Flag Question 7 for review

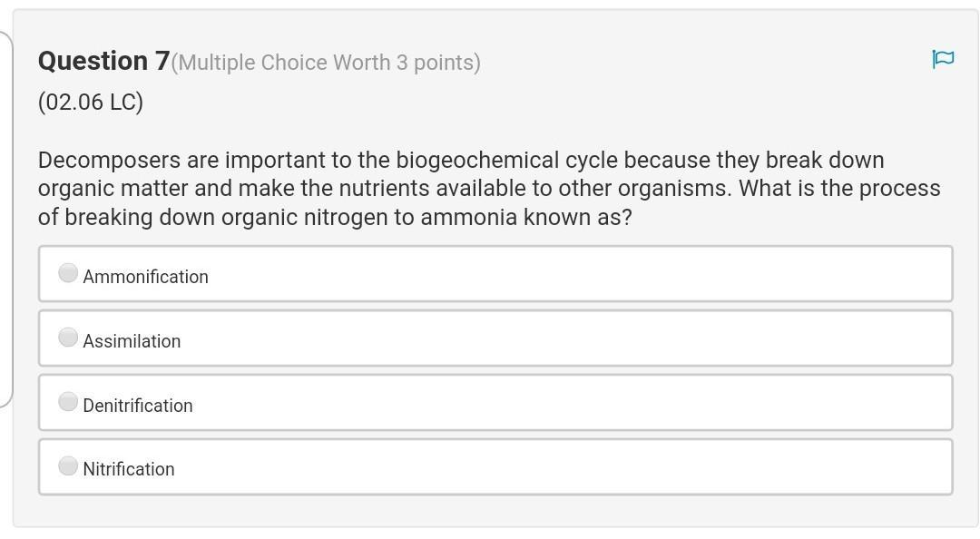pos(943,59)
